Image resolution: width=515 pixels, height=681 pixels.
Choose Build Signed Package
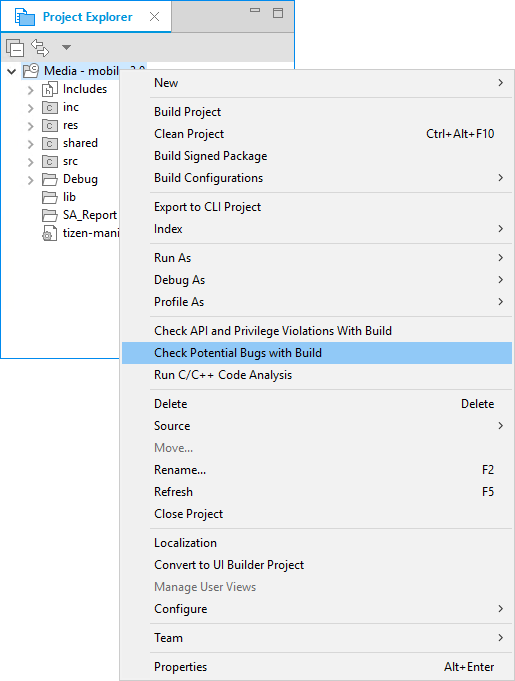[x=317, y=156]
